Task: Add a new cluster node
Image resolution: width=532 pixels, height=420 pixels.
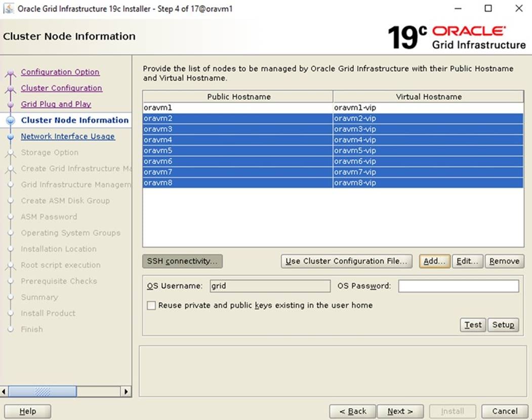Action: coord(435,261)
